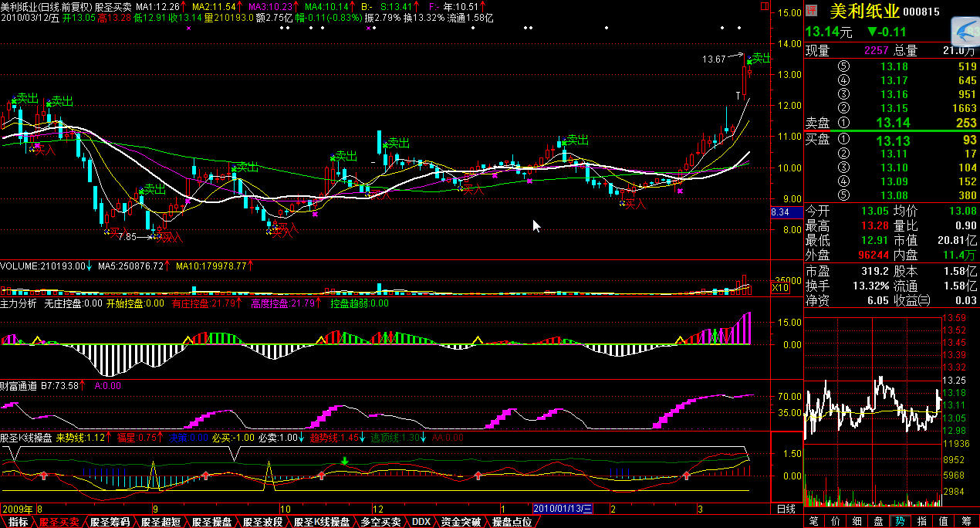Image resolution: width=980 pixels, height=528 pixels.
Task: Click the 2009年 label on time axis
Action: [x=17, y=509]
